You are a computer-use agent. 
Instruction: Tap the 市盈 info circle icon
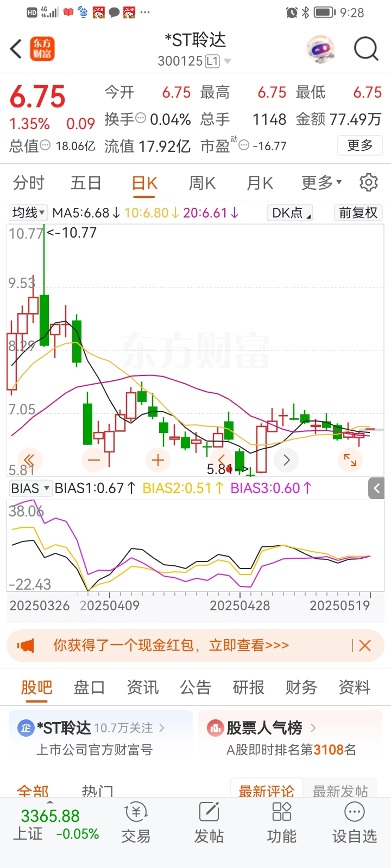244,145
